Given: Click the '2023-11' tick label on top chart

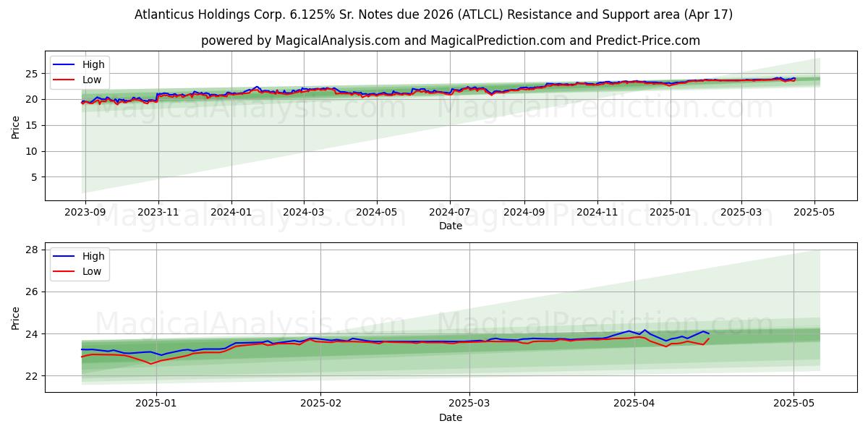Looking at the screenshot, I should coord(158,213).
